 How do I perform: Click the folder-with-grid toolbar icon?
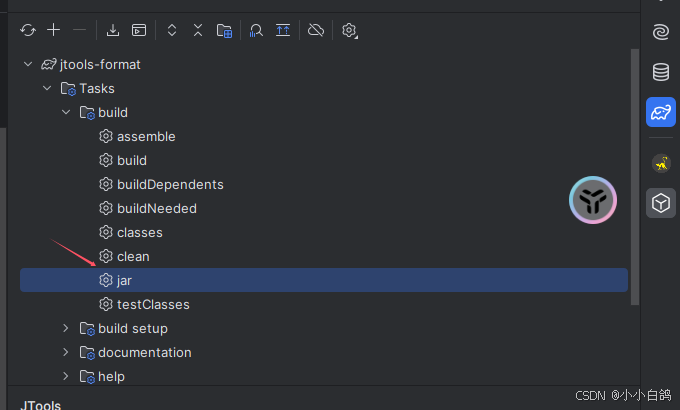[224, 30]
